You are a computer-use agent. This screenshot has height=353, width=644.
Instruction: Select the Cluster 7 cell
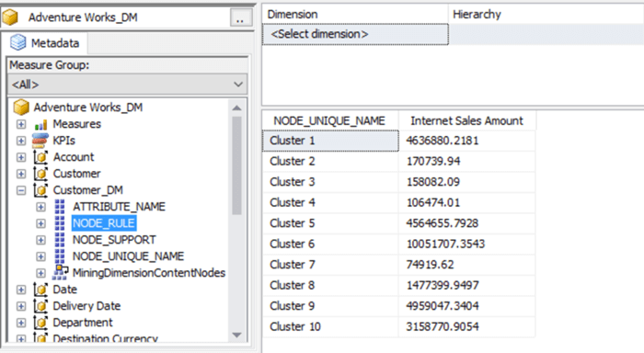pyautogui.click(x=330, y=265)
